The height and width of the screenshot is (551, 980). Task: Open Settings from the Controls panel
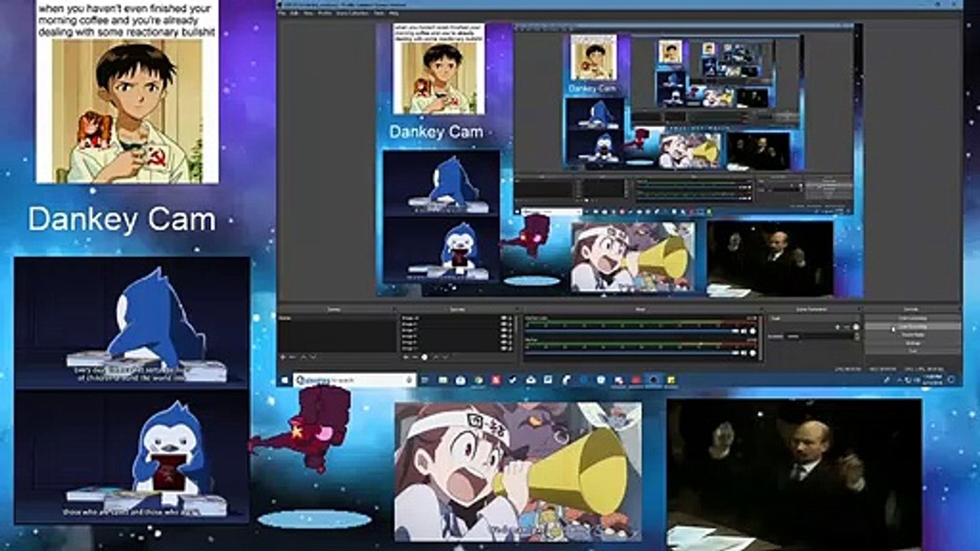click(912, 344)
